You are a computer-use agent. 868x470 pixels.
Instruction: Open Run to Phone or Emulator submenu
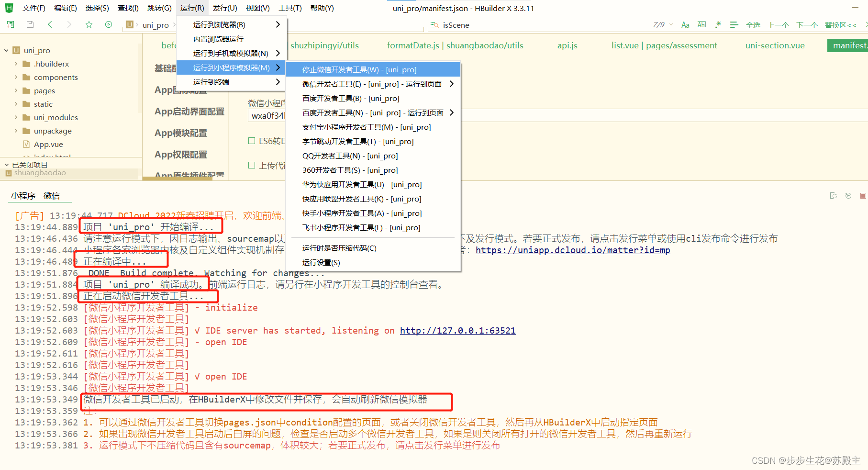232,53
